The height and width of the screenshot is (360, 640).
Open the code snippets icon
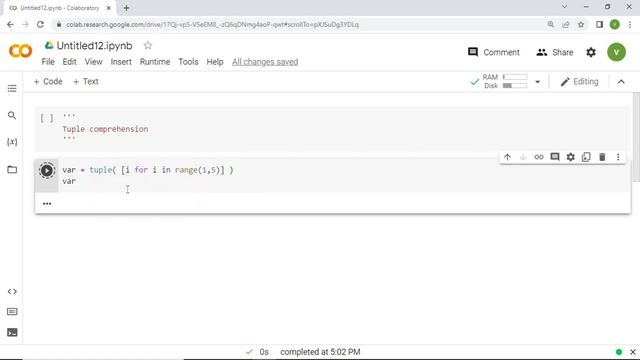[12, 291]
